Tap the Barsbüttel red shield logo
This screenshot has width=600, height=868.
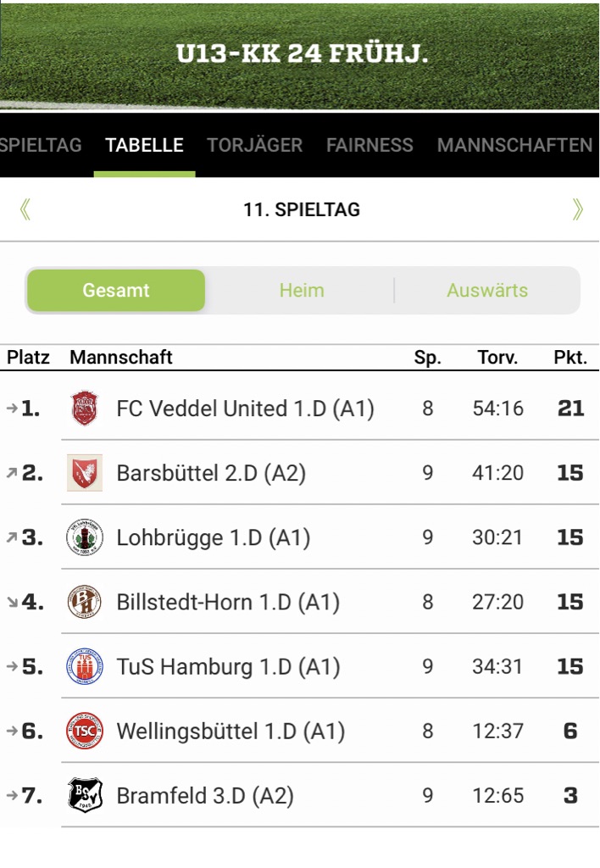coord(85,473)
